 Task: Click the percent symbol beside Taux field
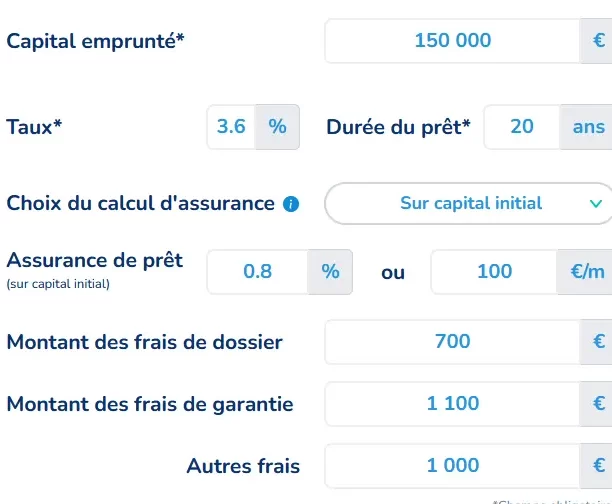(x=277, y=127)
